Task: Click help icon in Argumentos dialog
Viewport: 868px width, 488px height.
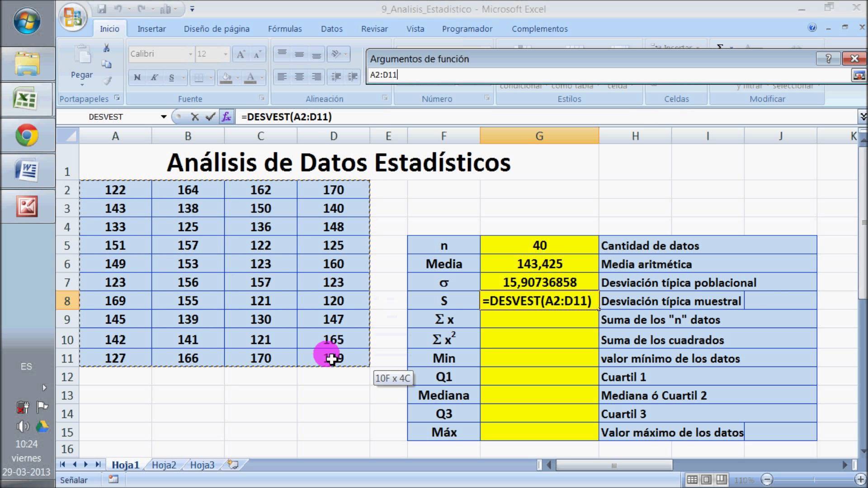Action: pos(828,59)
